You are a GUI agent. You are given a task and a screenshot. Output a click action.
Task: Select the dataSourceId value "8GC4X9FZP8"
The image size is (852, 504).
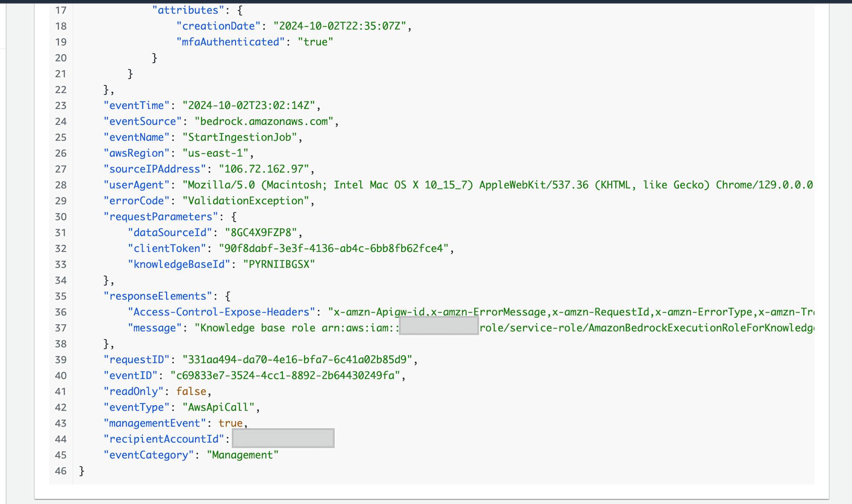click(x=261, y=233)
